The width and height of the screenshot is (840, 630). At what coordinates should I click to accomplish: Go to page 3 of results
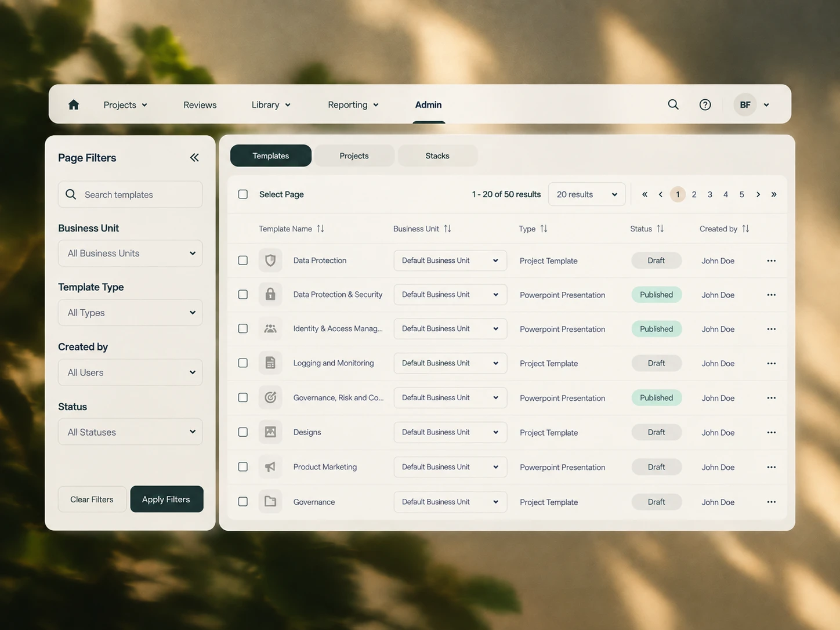[709, 194]
